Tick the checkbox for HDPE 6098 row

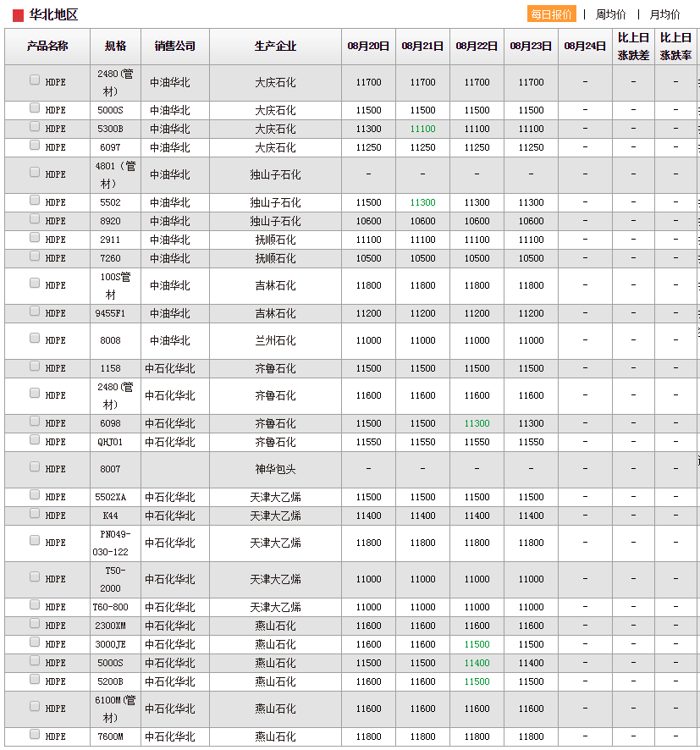(35, 421)
